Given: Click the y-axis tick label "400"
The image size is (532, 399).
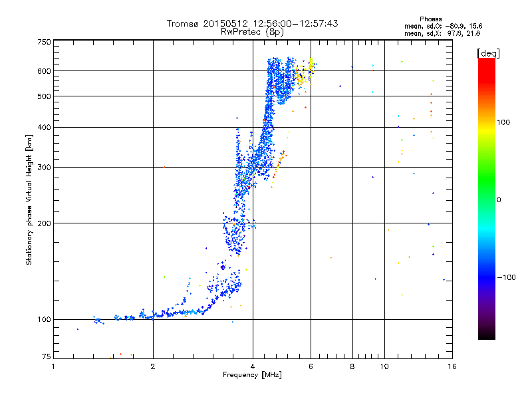Looking at the screenshot, I should (x=44, y=128).
